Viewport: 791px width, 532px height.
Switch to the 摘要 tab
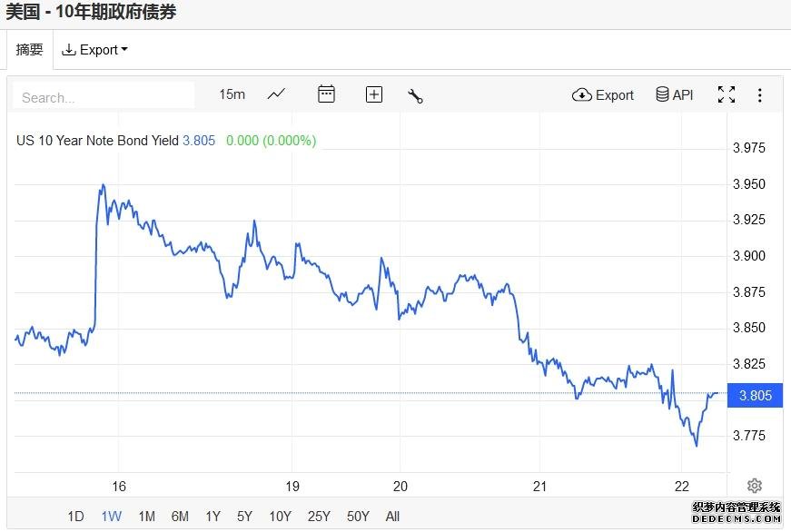(29, 49)
